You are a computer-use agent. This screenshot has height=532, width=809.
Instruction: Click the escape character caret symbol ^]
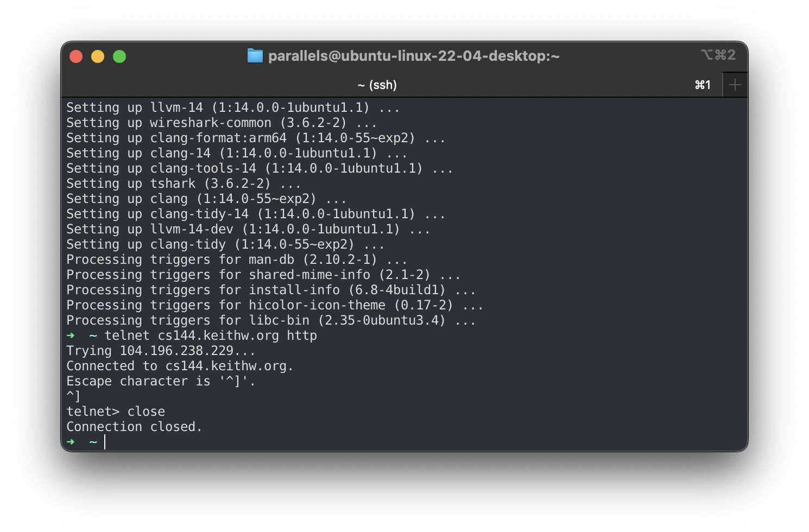point(72,396)
